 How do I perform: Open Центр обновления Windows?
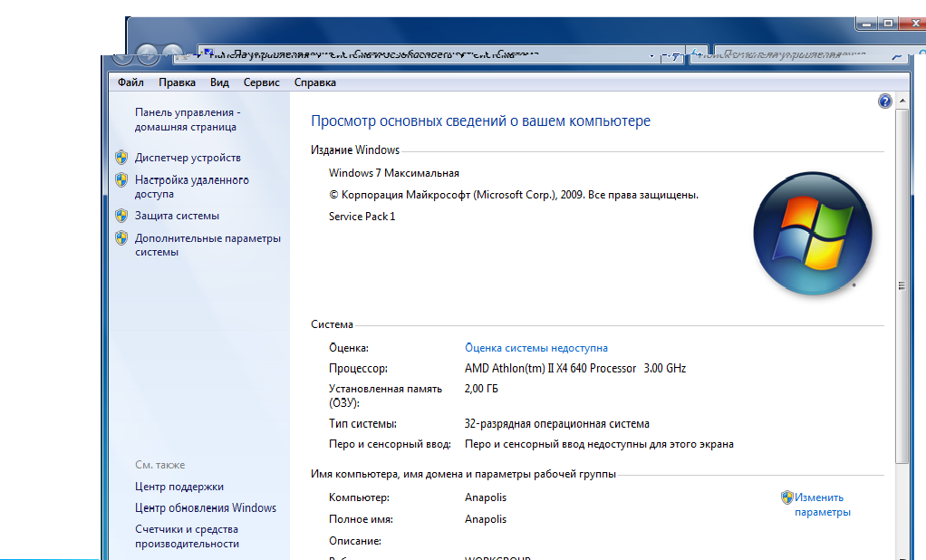[206, 507]
